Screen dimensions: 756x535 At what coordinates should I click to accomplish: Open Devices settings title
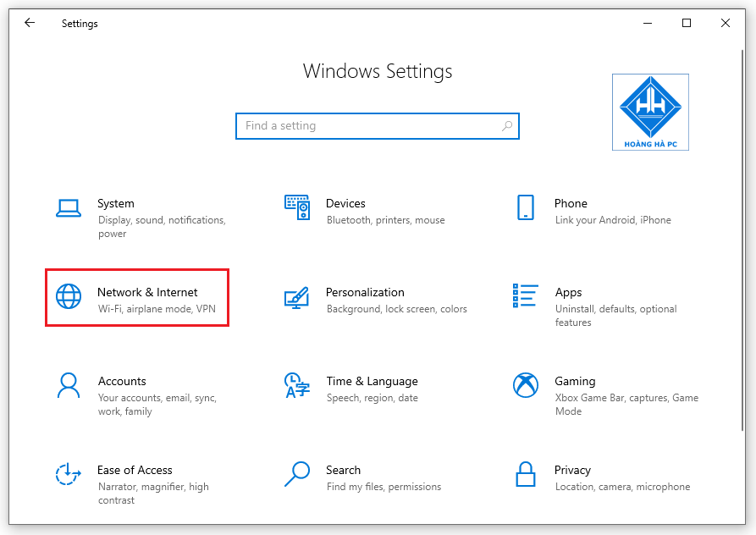(x=345, y=203)
